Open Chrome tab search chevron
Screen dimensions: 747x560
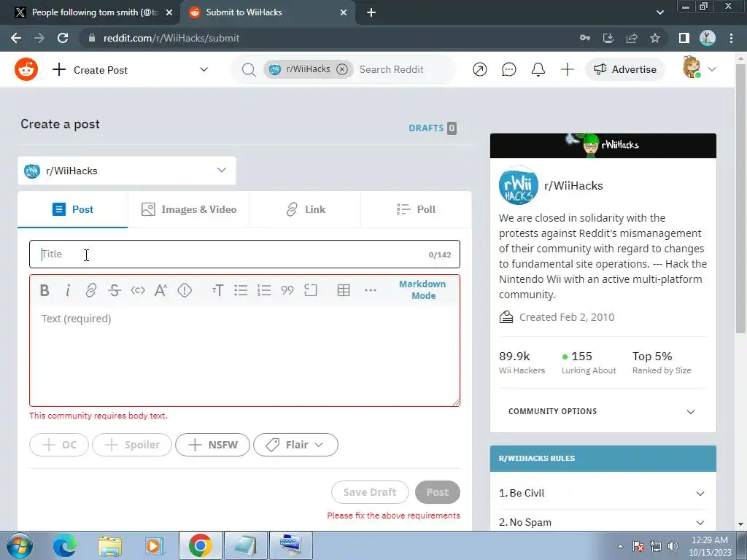pyautogui.click(x=659, y=12)
